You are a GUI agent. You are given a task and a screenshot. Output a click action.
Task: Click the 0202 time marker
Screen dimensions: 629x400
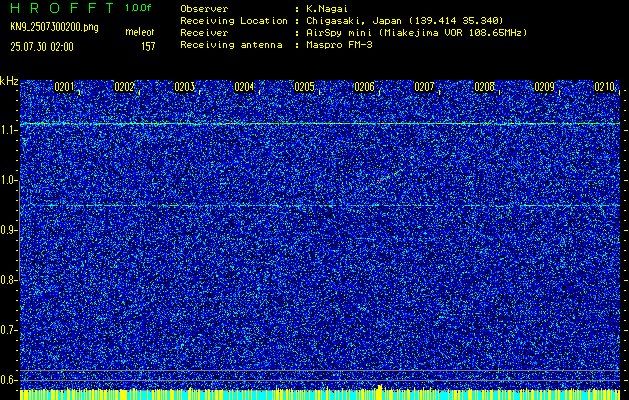[x=124, y=87]
